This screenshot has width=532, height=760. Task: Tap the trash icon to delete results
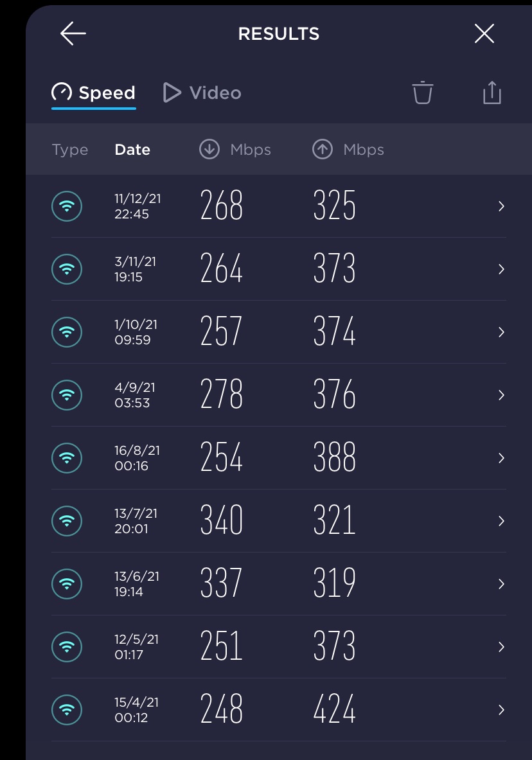click(422, 92)
